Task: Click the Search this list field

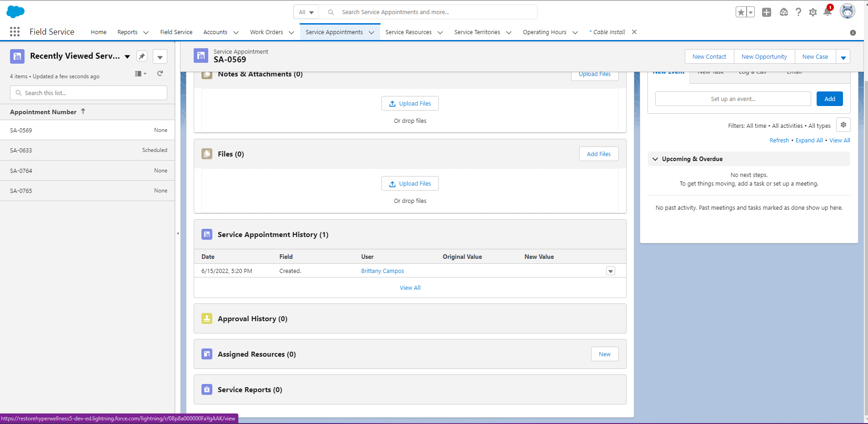Action: coord(89,93)
